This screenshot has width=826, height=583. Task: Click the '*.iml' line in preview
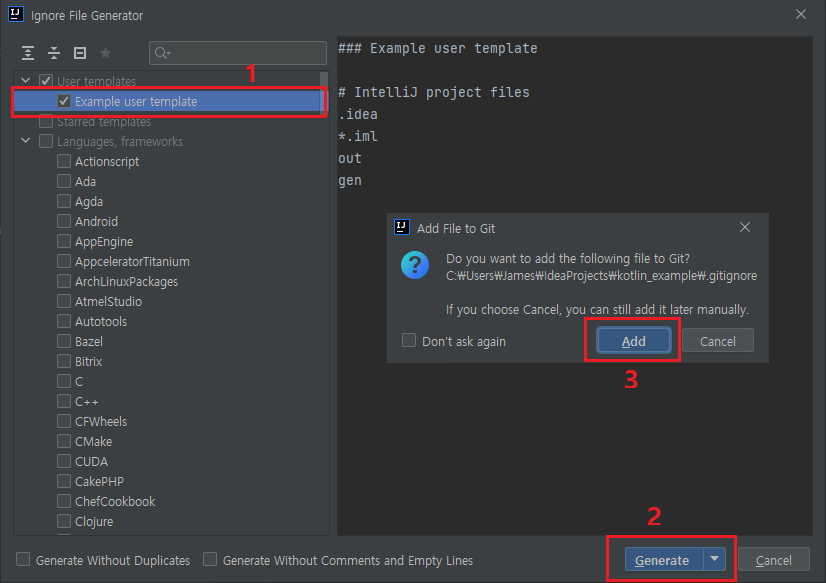[x=358, y=136]
